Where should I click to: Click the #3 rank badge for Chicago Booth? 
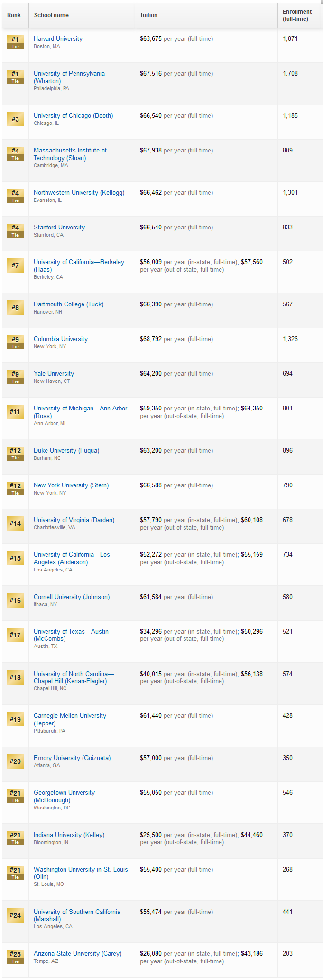coord(15,119)
